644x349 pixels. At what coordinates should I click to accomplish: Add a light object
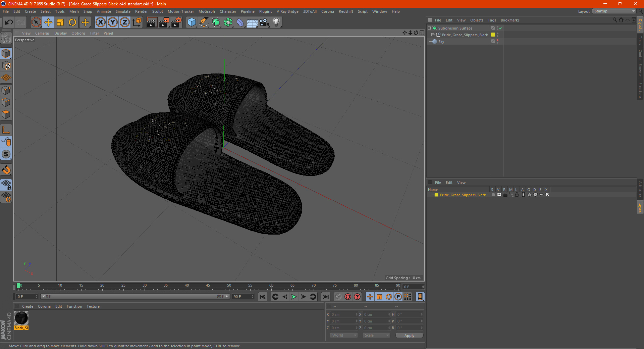coord(276,22)
